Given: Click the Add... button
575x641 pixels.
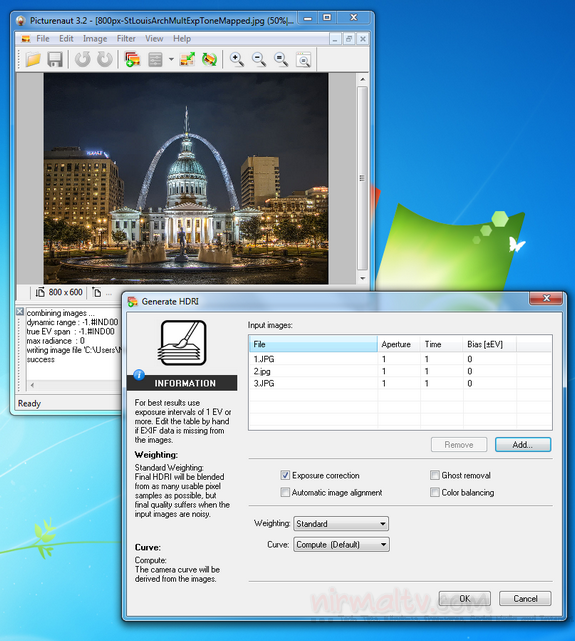Looking at the screenshot, I should (x=523, y=445).
